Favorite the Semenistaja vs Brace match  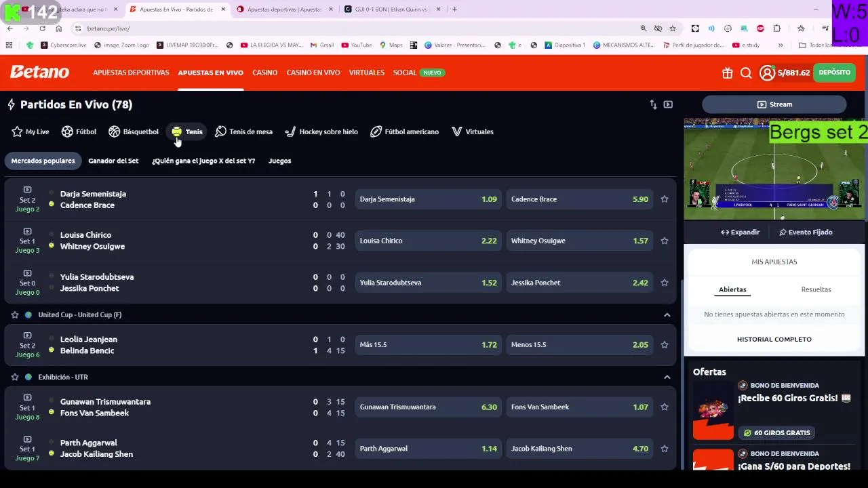pyautogui.click(x=665, y=199)
